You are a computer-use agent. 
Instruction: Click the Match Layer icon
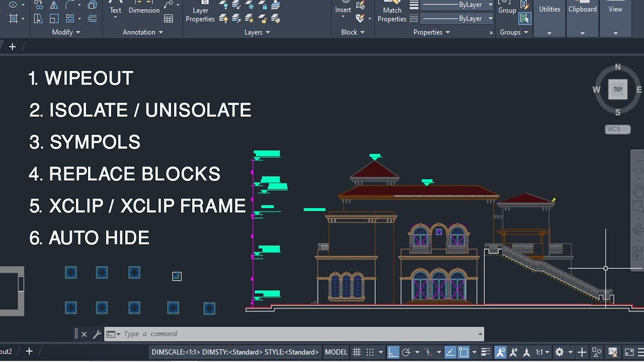(275, 19)
